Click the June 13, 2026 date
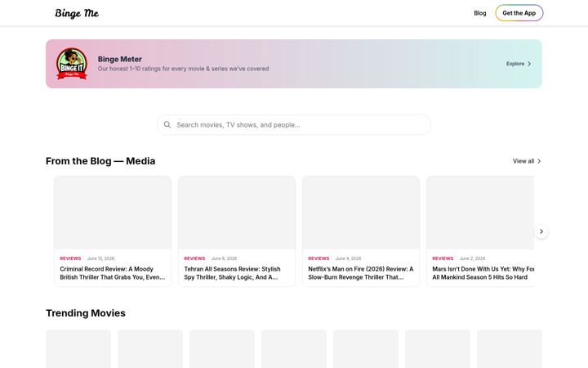The image size is (588, 368). click(x=101, y=258)
